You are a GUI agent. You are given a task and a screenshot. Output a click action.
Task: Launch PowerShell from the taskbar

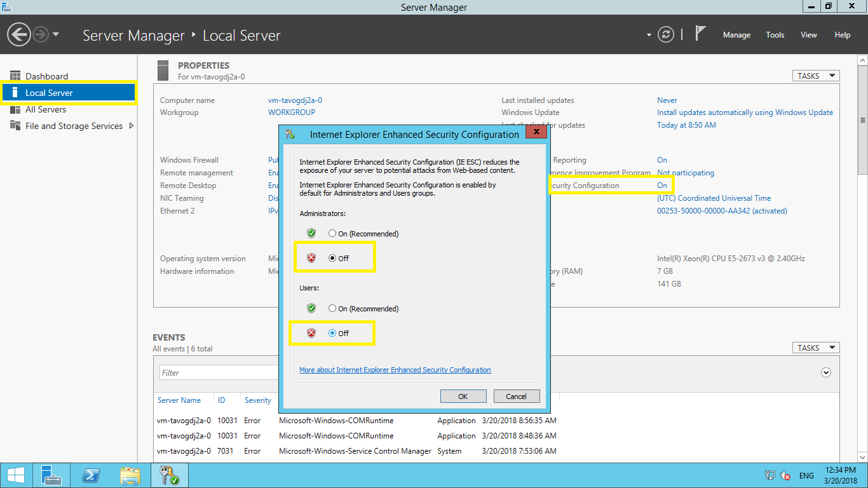[x=91, y=475]
